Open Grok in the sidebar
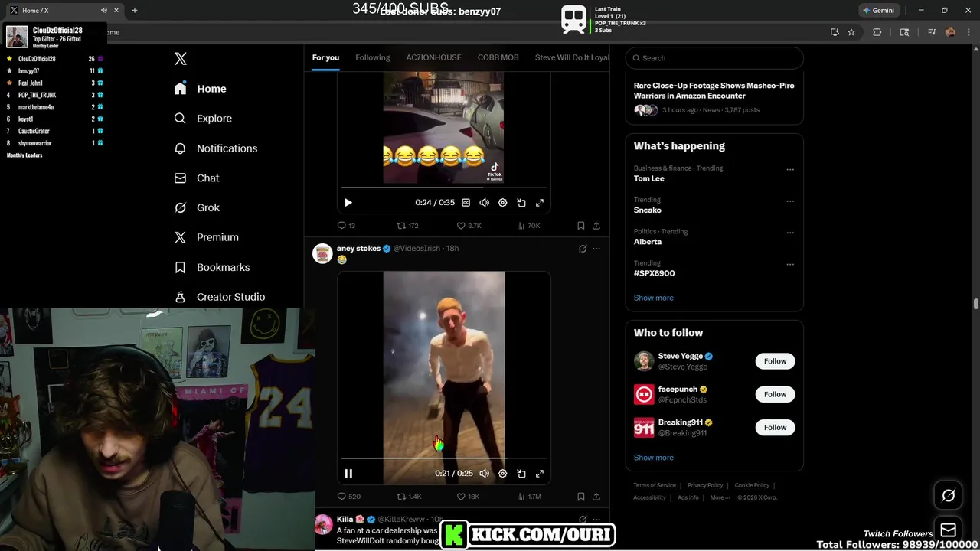This screenshot has width=980, height=551. (x=197, y=207)
